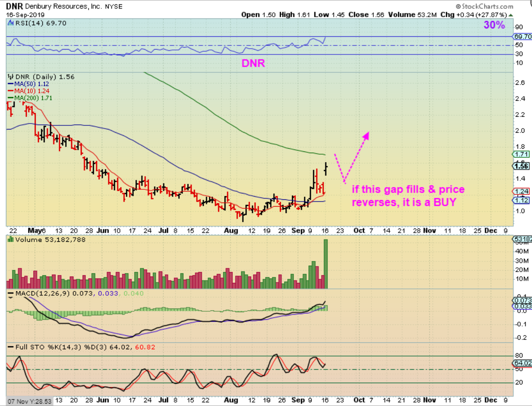
Task: Click the 69.70 RSI value tag on right axis
Action: coord(523,36)
